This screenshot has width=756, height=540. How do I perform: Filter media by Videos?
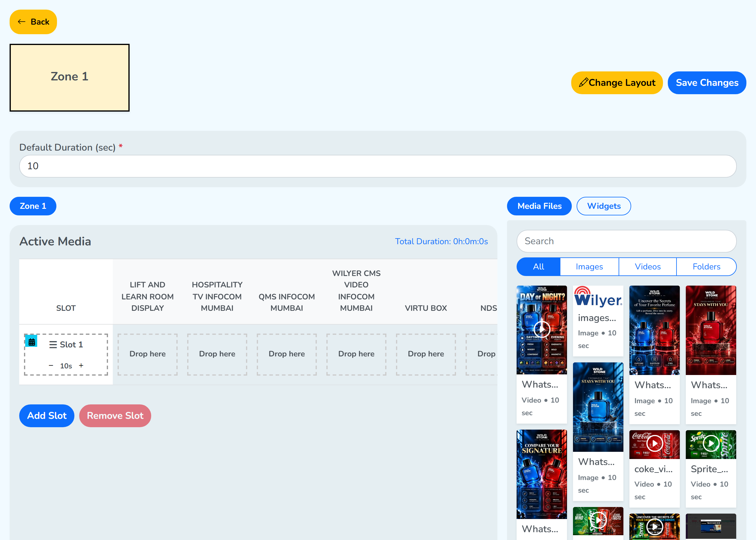click(648, 267)
